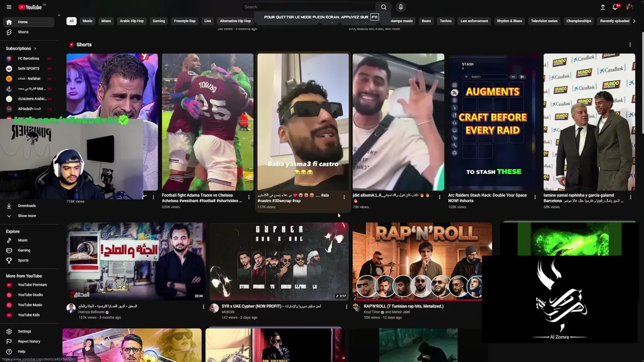Screen dimensions: 644x362
Task: Open Explore Gaming in sidebar
Action: [x=28, y=250]
